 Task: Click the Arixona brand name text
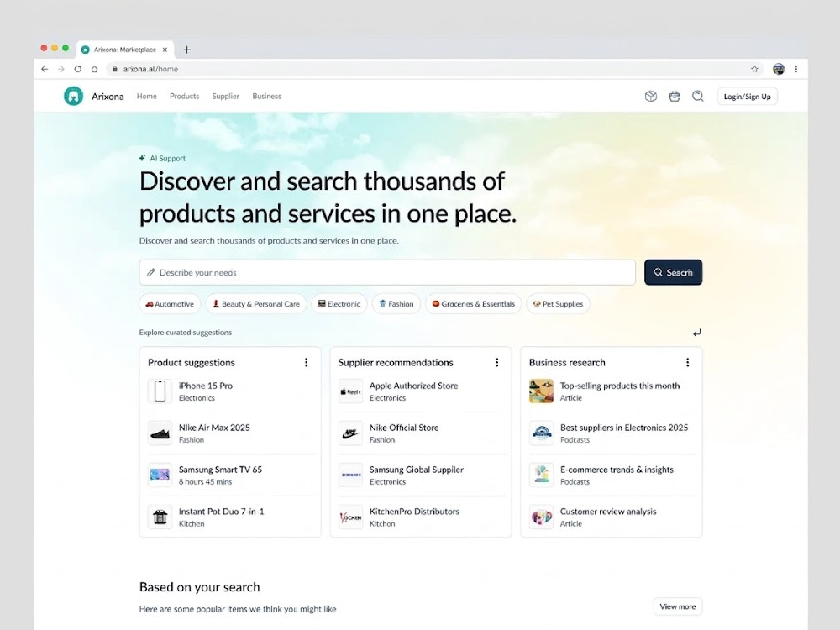[x=108, y=97]
